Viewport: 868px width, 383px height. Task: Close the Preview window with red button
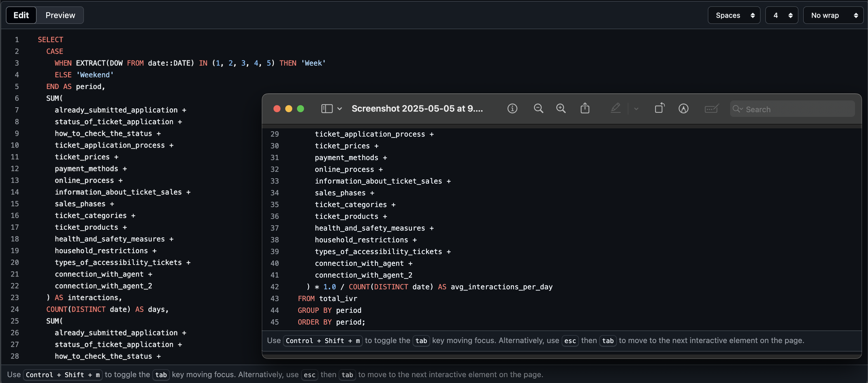[x=277, y=109]
